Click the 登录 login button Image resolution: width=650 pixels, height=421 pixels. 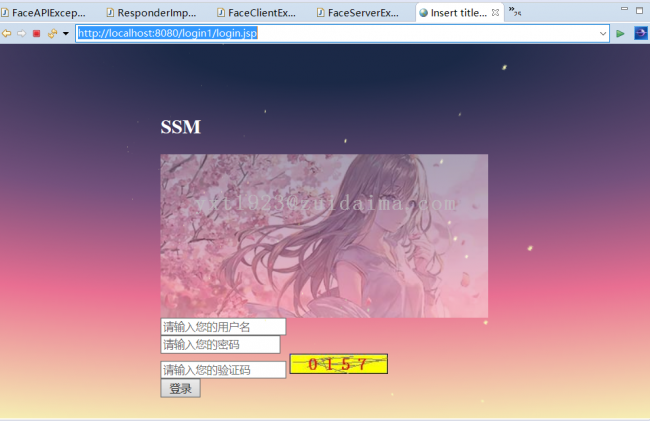[x=180, y=389]
